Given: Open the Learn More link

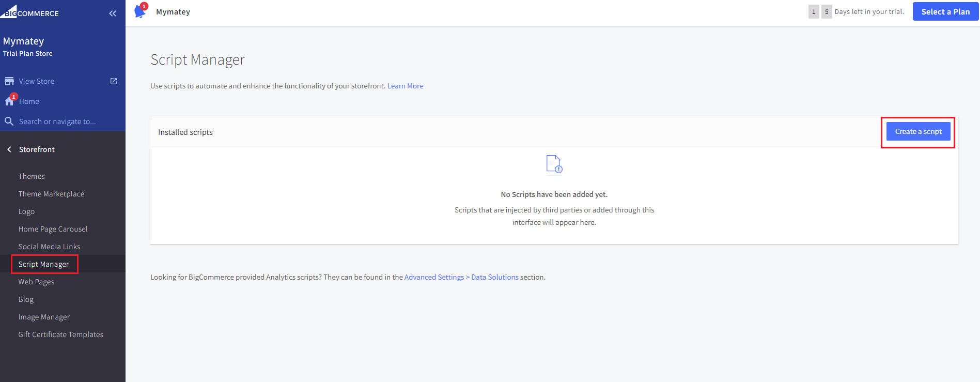Looking at the screenshot, I should pyautogui.click(x=406, y=86).
